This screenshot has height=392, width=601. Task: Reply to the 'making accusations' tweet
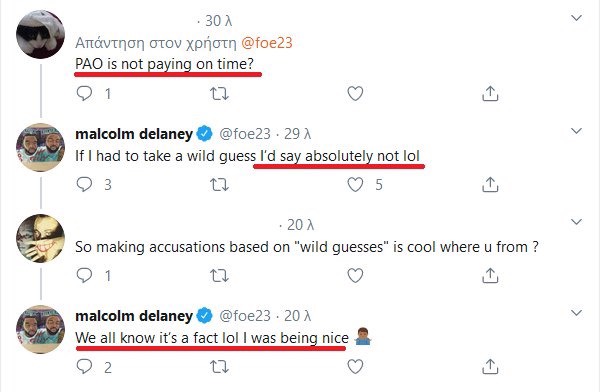pyautogui.click(x=84, y=275)
